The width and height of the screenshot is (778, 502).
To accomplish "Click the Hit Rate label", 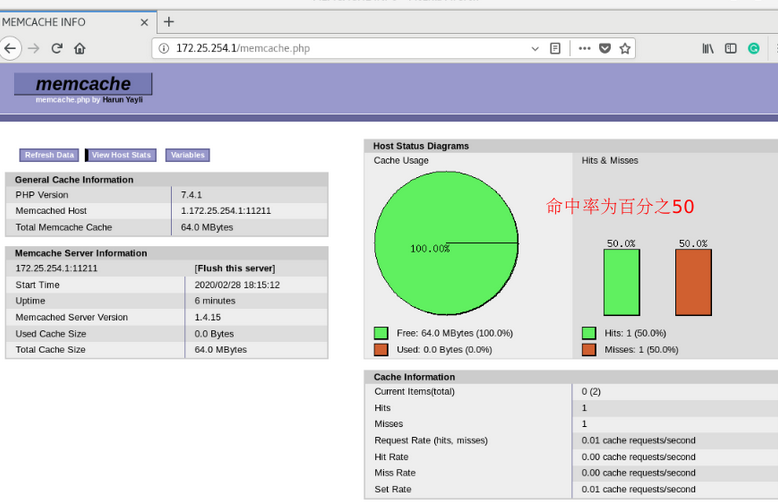I will click(x=391, y=457).
